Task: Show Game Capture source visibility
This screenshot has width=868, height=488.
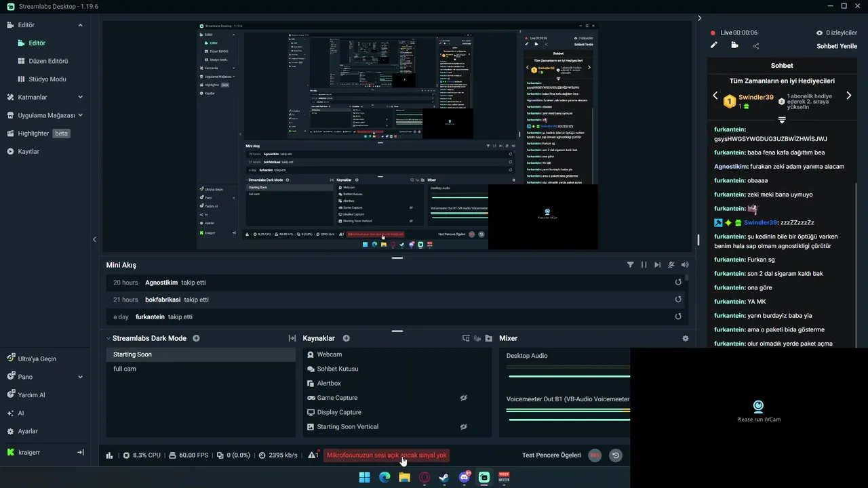Action: click(x=463, y=398)
